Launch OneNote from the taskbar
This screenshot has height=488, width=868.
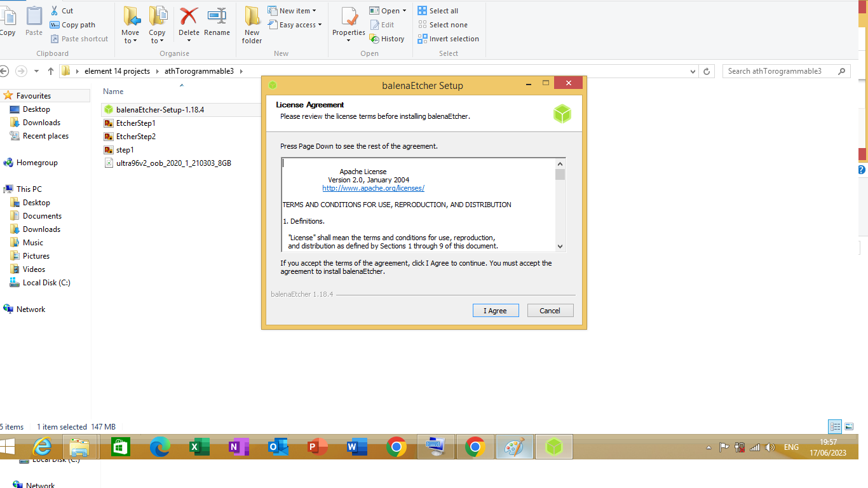click(x=238, y=447)
